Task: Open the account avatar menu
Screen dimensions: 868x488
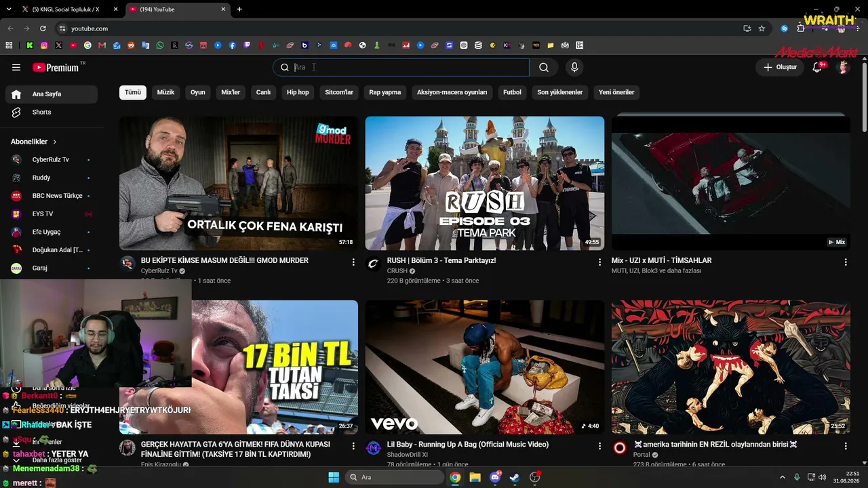Action: click(x=844, y=67)
